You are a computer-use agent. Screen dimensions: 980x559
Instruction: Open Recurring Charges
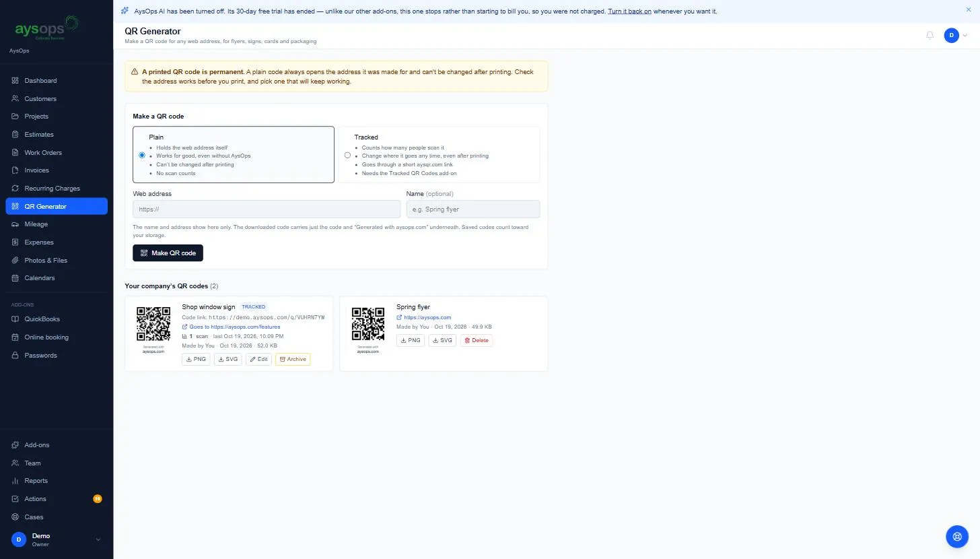[x=57, y=189]
